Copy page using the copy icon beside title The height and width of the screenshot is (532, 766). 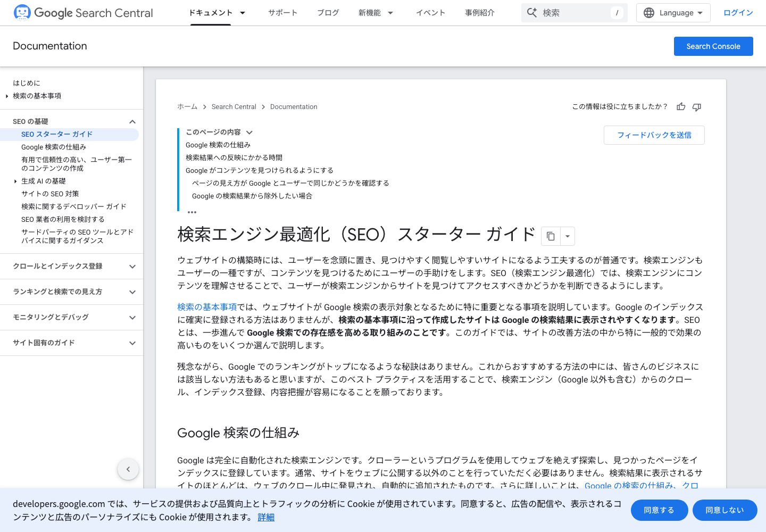click(551, 236)
